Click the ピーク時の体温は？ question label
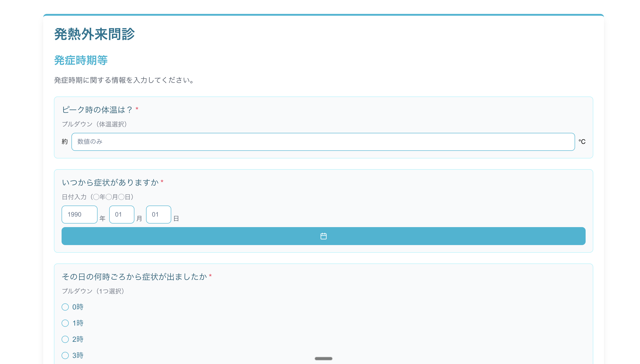The height and width of the screenshot is (364, 640). pyautogui.click(x=97, y=110)
